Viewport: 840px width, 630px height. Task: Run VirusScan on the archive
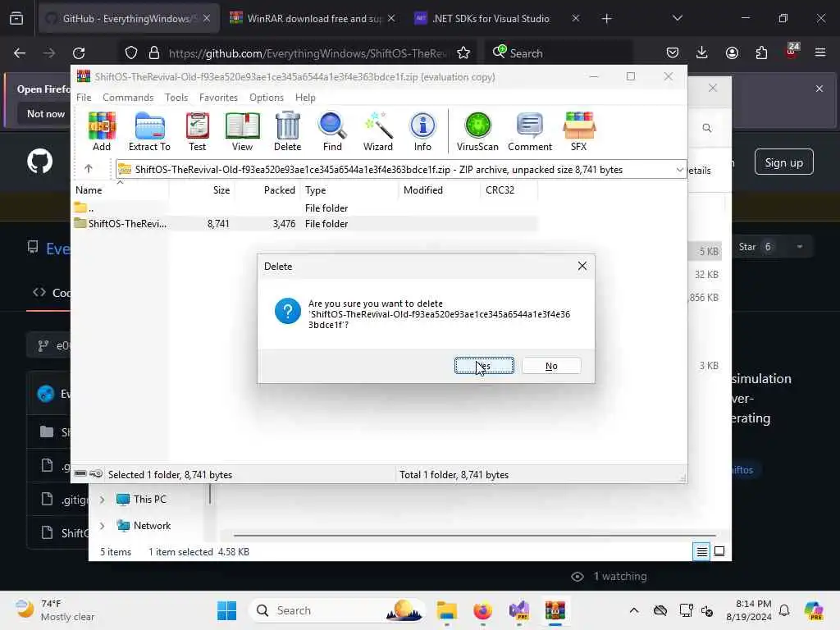(477, 132)
